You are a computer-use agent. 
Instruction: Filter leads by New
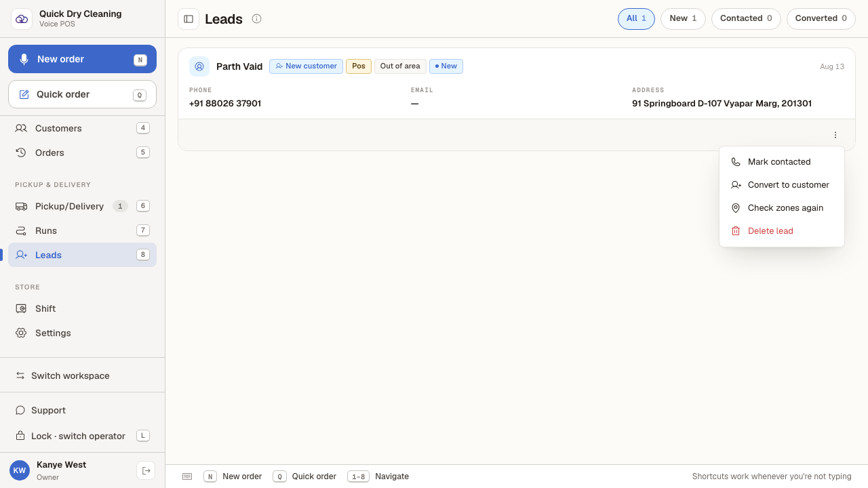point(683,19)
